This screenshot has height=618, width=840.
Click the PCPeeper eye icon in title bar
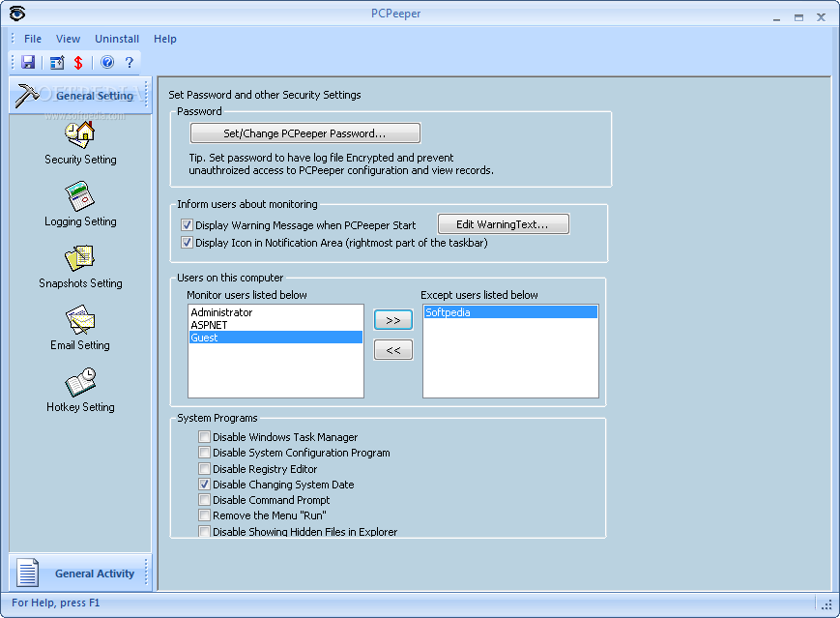point(17,14)
